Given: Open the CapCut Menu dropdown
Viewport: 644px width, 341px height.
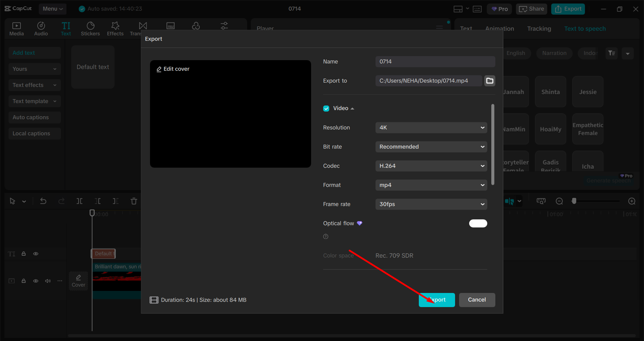Looking at the screenshot, I should pos(52,9).
